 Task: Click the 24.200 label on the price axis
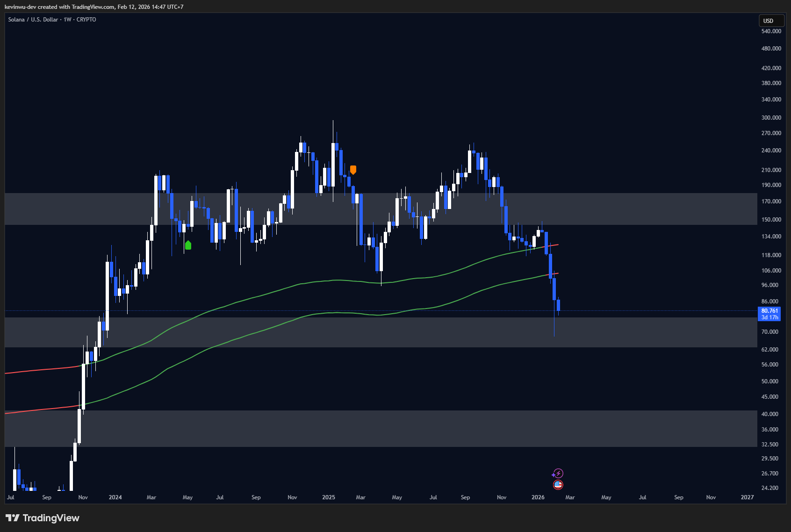click(769, 488)
